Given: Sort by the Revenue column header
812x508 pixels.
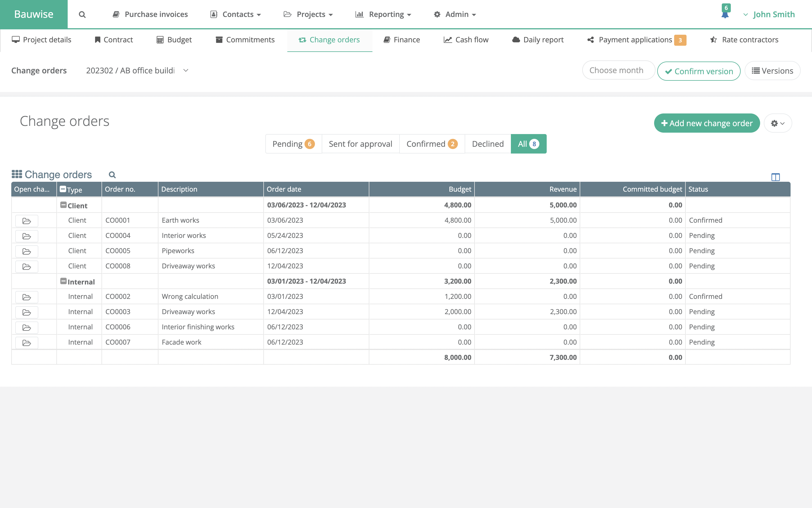Looking at the screenshot, I should pyautogui.click(x=527, y=189).
